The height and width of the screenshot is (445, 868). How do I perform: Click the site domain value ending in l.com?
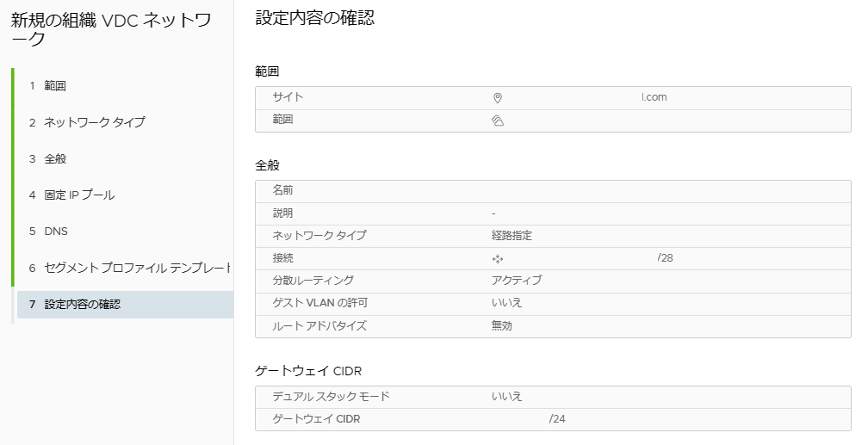coord(654,97)
